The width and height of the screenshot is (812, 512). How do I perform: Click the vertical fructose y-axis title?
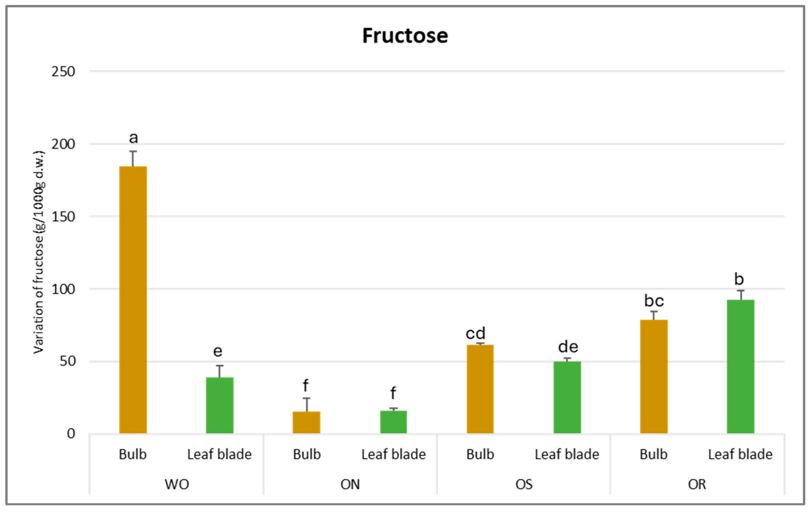(x=39, y=252)
